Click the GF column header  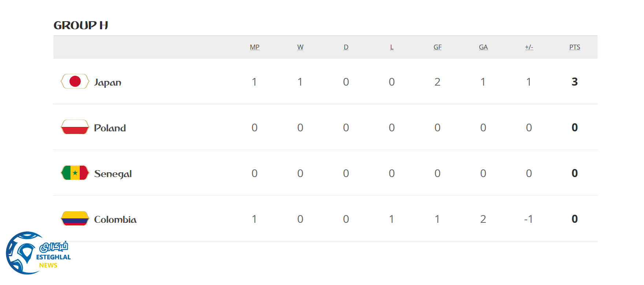point(438,47)
